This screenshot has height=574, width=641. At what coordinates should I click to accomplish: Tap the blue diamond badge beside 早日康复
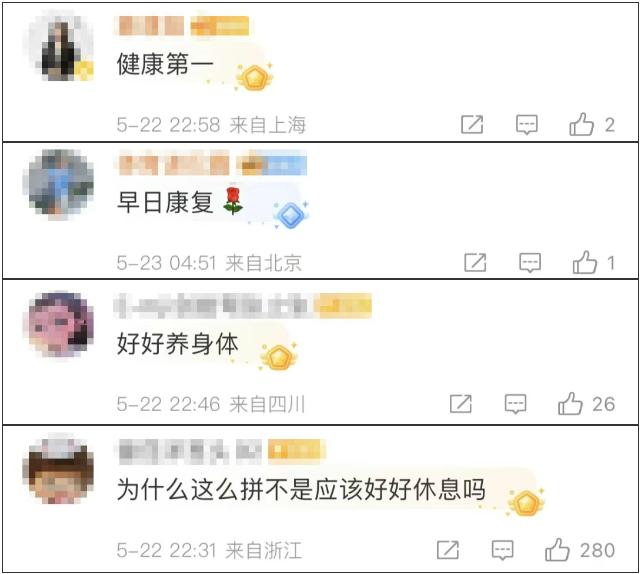(291, 215)
